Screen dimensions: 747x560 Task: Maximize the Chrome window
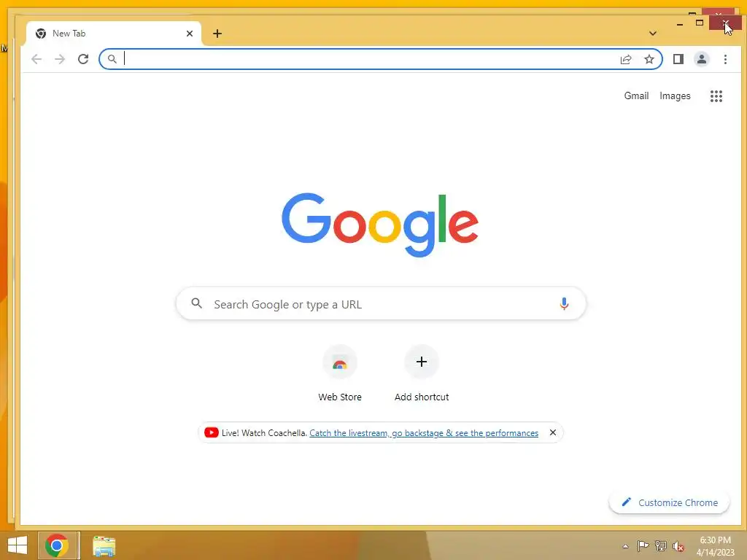[700, 23]
